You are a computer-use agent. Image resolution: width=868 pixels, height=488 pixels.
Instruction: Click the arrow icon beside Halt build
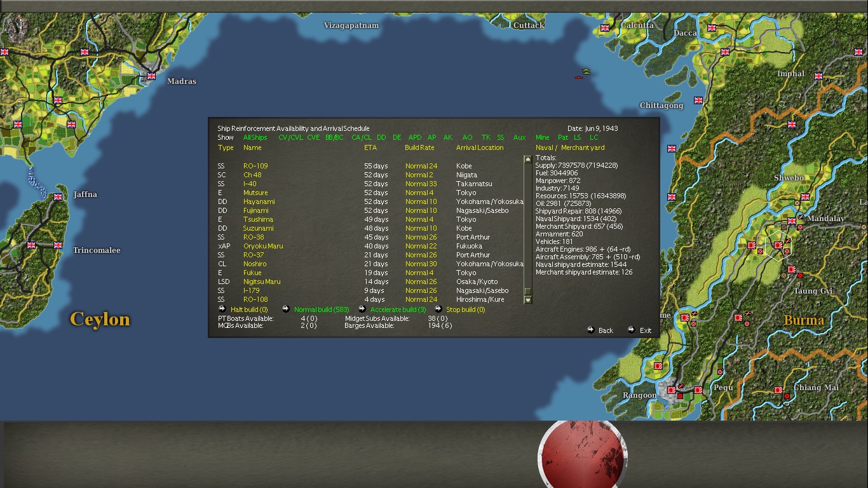tap(222, 309)
